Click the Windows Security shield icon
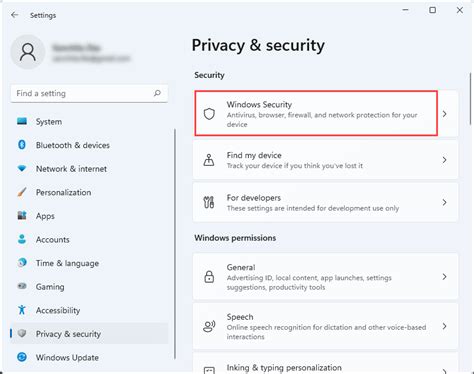Screen dimensions: 474x374 pos(209,114)
